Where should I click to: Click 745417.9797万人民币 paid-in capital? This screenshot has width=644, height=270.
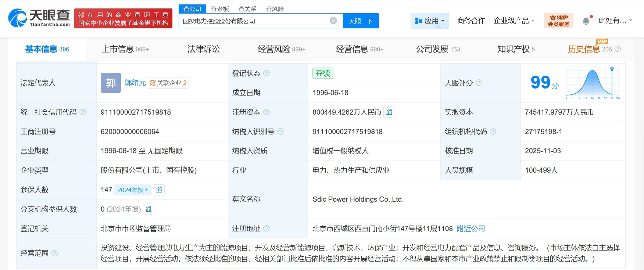tap(559, 112)
